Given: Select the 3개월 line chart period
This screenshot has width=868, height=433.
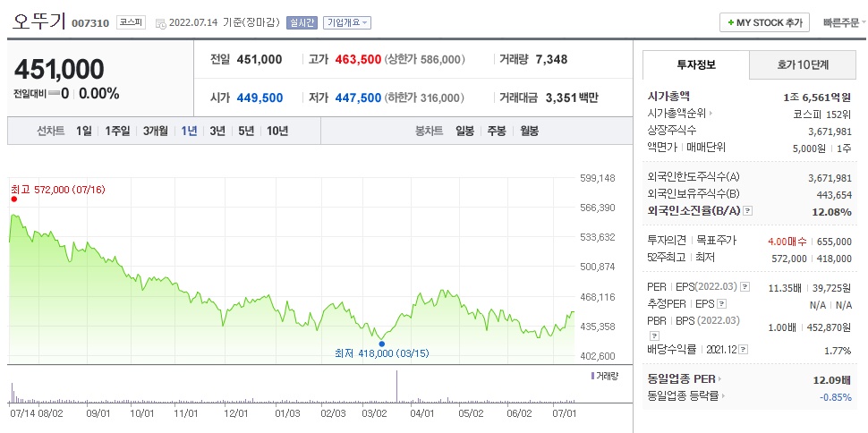Looking at the screenshot, I should [x=156, y=132].
